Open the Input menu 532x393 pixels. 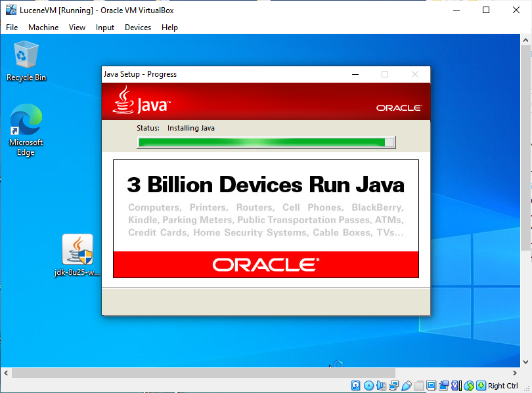click(105, 28)
